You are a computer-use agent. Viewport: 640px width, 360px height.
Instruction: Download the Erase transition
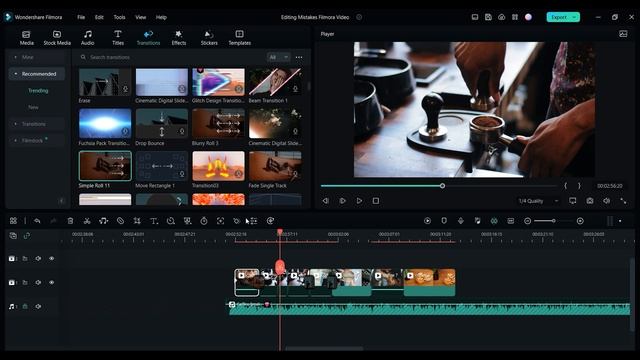125,89
